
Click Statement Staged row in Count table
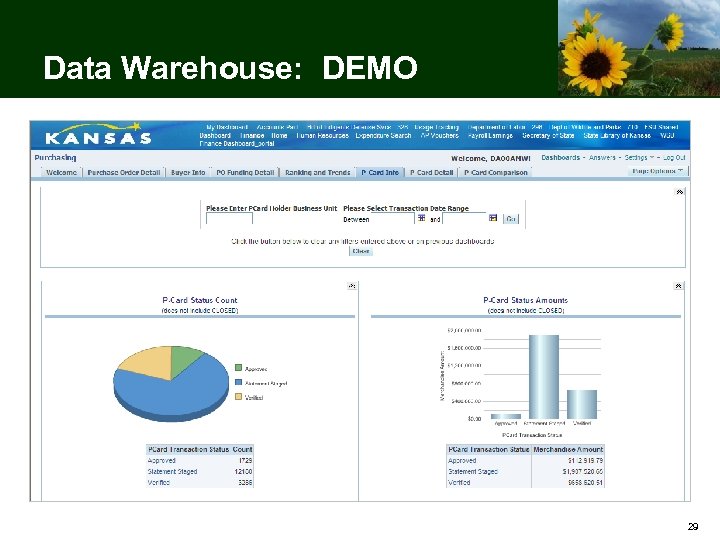[x=199, y=472]
